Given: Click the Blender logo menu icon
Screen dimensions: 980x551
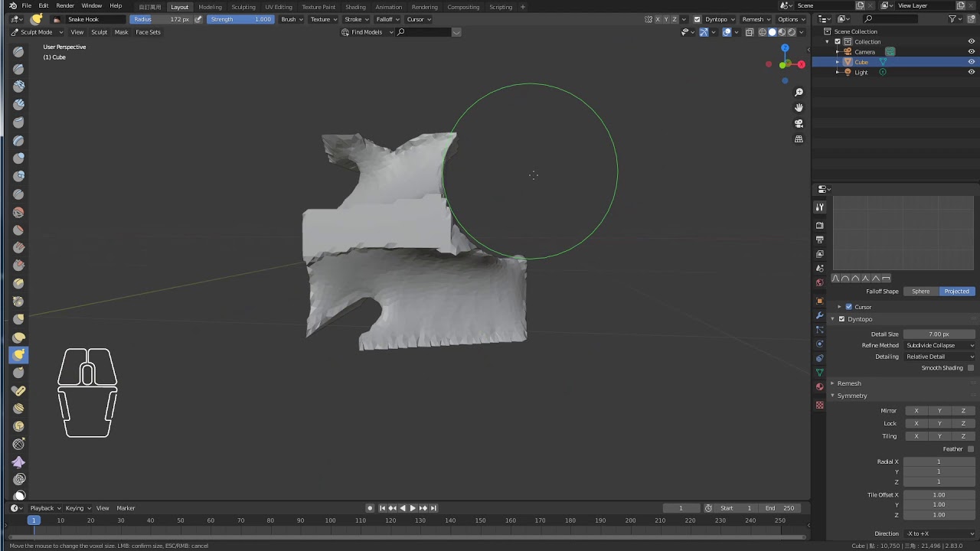Looking at the screenshot, I should (x=12, y=6).
